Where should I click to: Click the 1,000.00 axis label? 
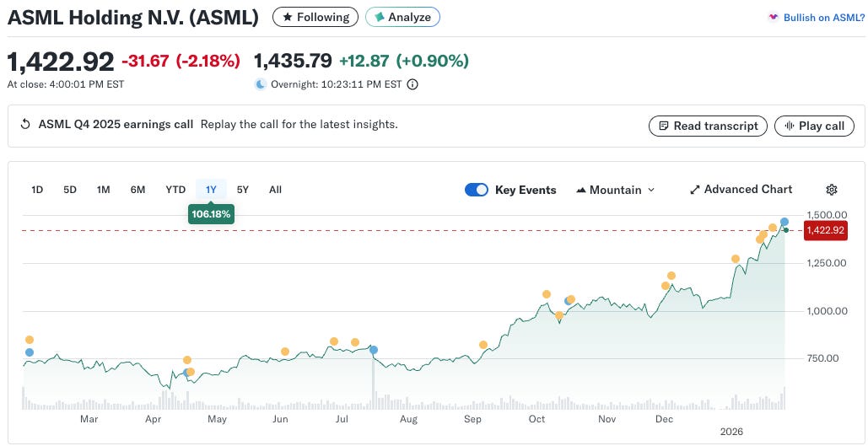pos(827,311)
